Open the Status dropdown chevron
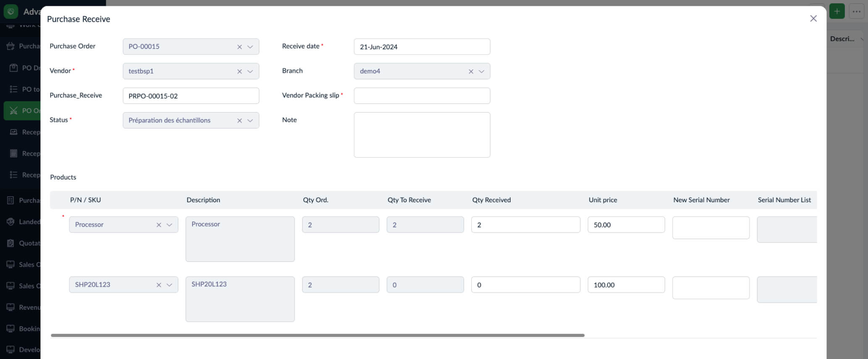Screen dimensions: 868x359 (250, 121)
